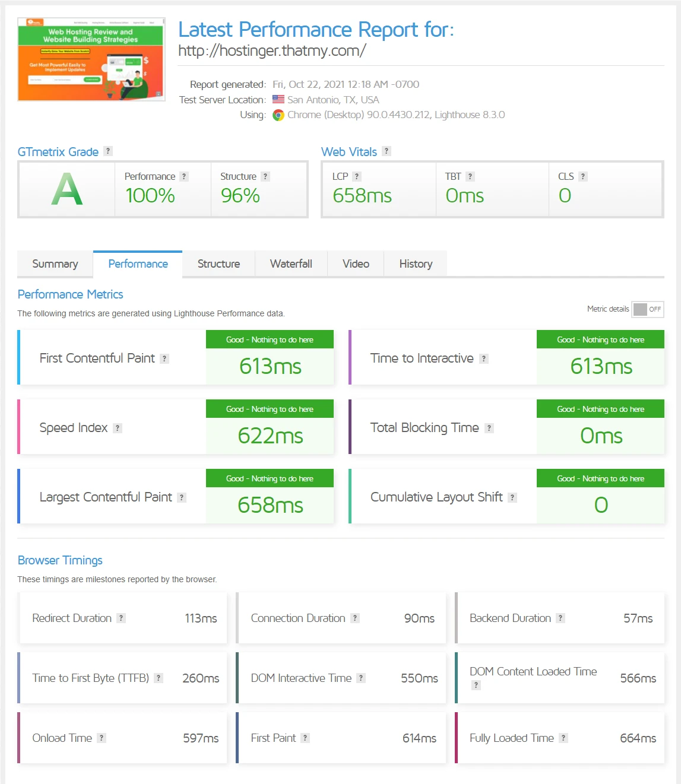
Task: Open the GTmetrix Grade help icon
Action: pos(107,151)
